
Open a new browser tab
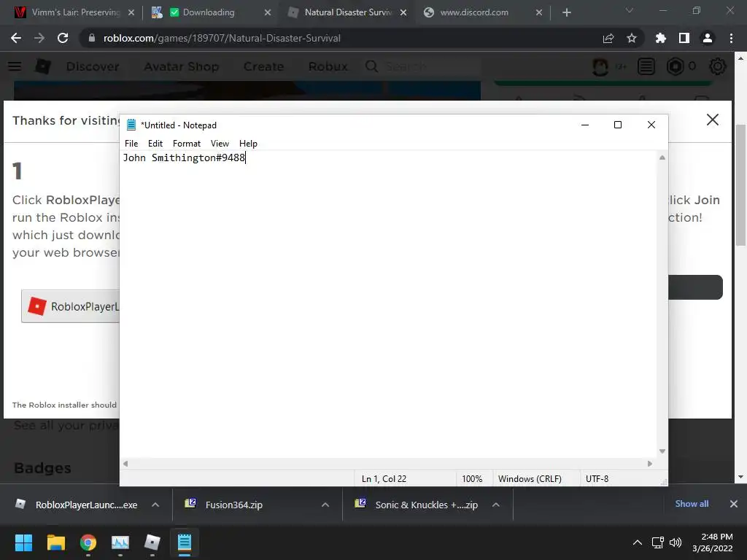pyautogui.click(x=566, y=12)
